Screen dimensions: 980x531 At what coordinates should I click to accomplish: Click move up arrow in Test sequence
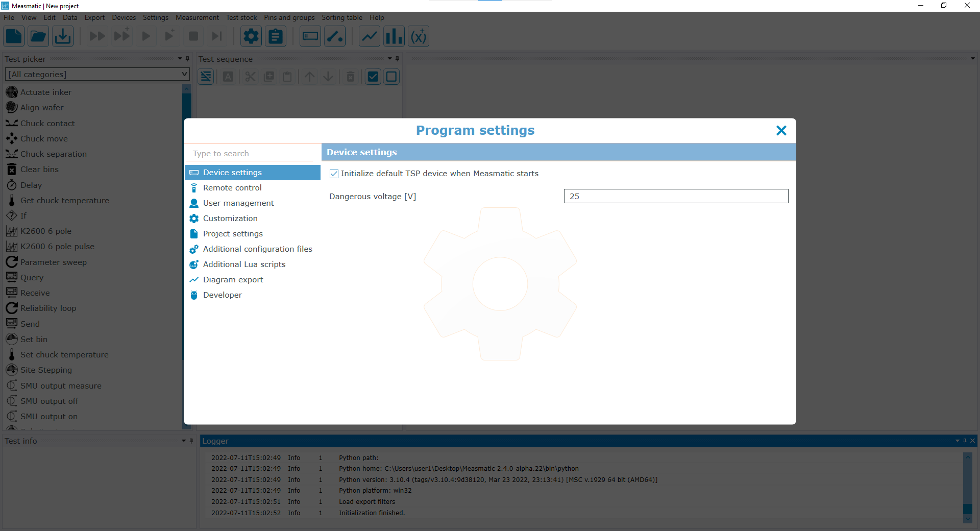pos(310,77)
